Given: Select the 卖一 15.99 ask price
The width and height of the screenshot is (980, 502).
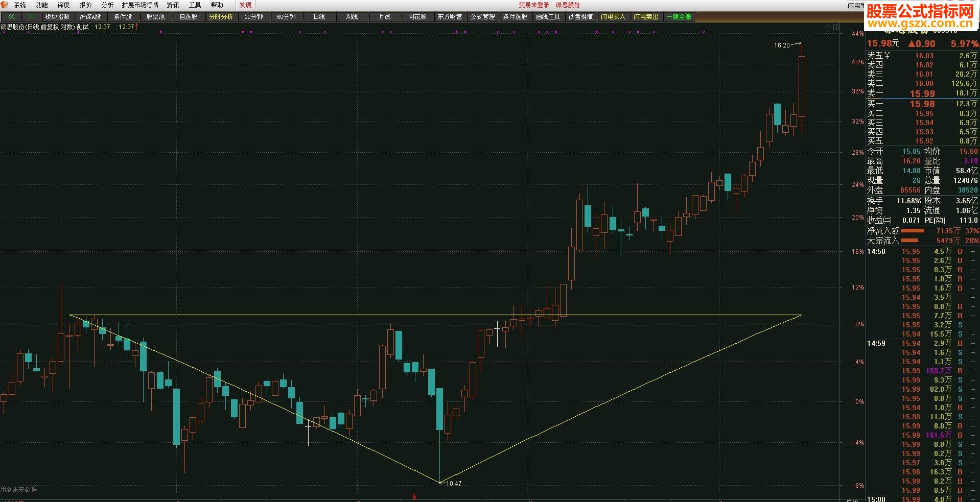Looking at the screenshot, I should (x=922, y=93).
